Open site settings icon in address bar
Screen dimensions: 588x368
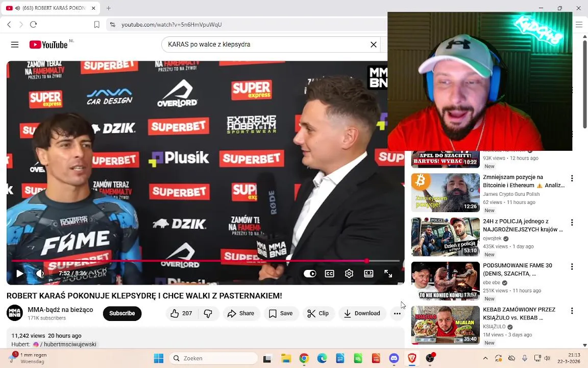112,25
